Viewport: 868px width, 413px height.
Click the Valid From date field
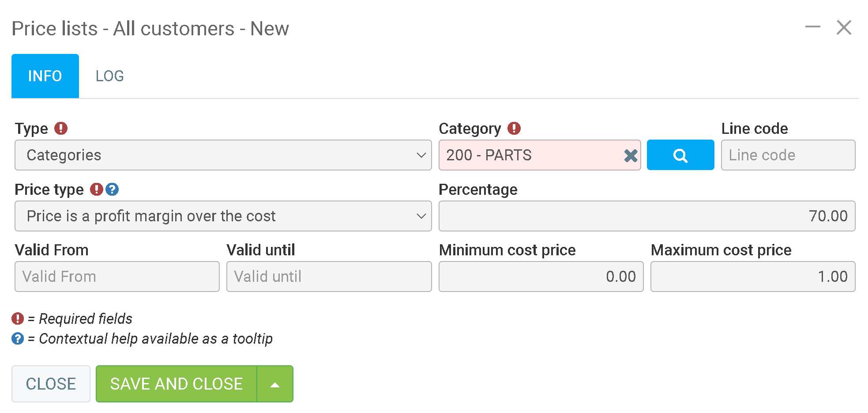coord(117,277)
